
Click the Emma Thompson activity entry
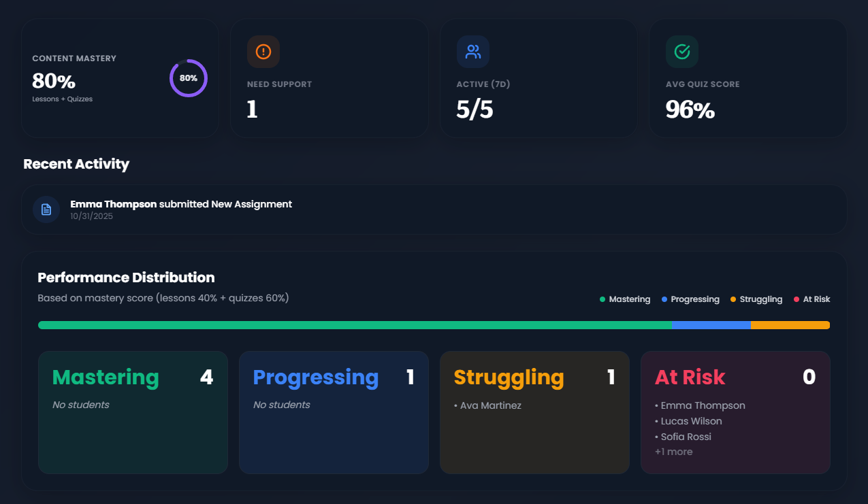pyautogui.click(x=434, y=209)
